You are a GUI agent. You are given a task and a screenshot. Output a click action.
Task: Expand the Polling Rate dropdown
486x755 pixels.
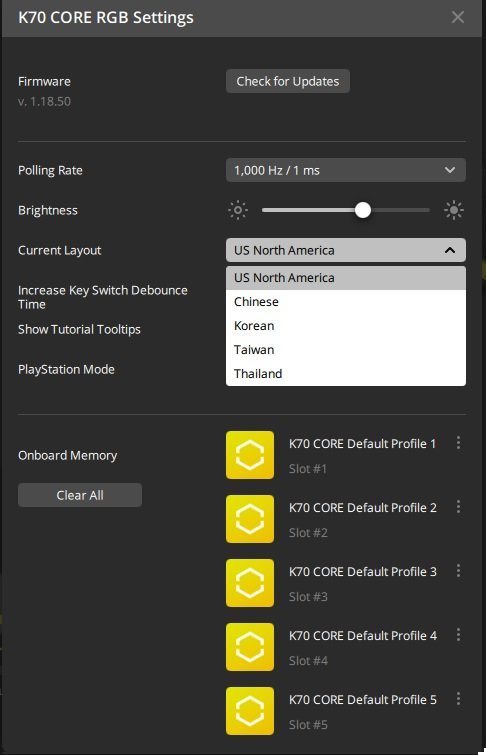[x=346, y=170]
